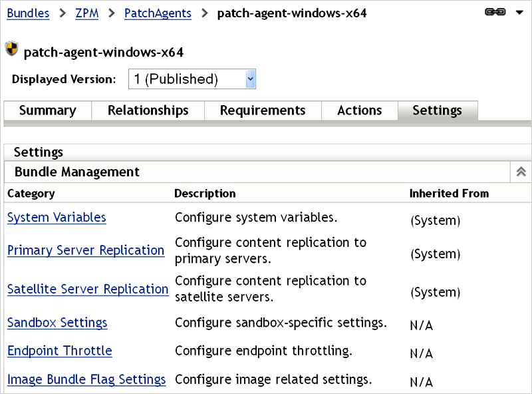Viewport: 532px width, 394px height.
Task: Click the Settings tab
Action: tap(437, 110)
